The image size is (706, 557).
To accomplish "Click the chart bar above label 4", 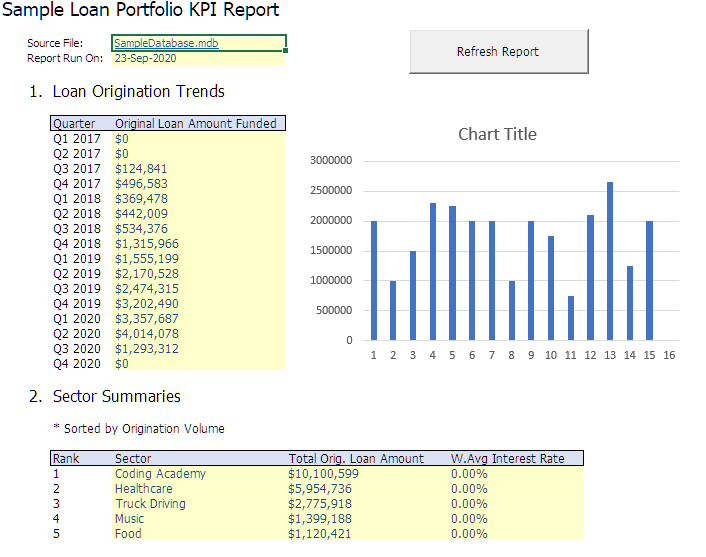I will [x=433, y=272].
